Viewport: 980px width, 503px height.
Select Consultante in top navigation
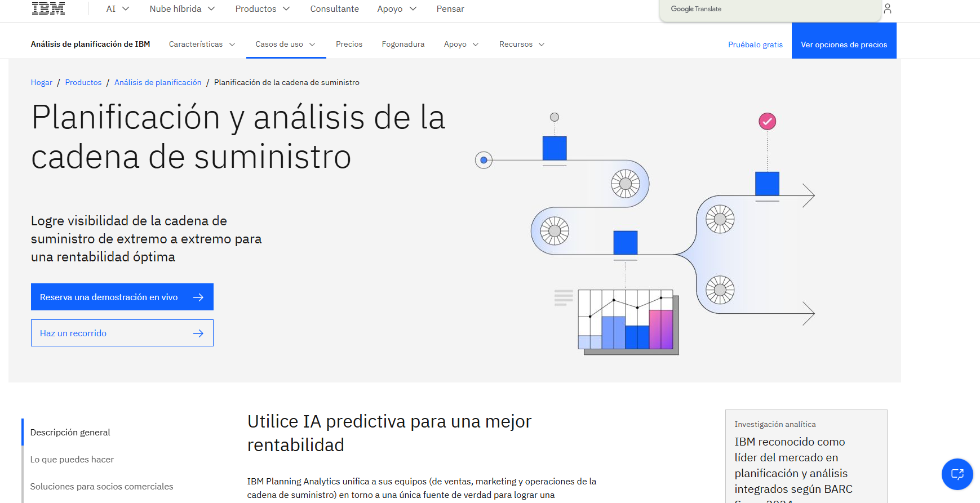click(334, 9)
